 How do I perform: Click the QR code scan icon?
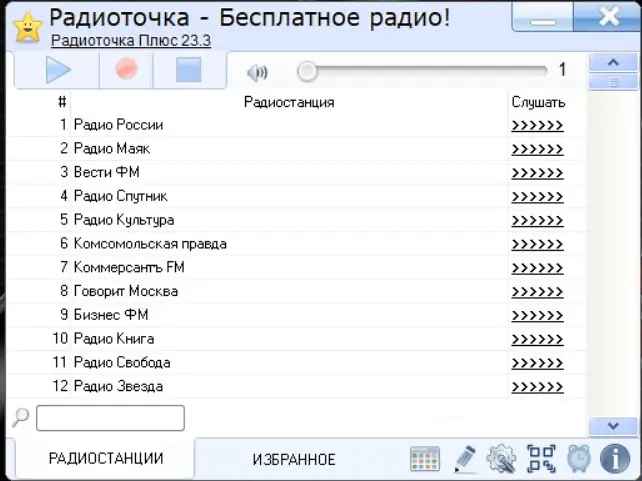click(541, 458)
